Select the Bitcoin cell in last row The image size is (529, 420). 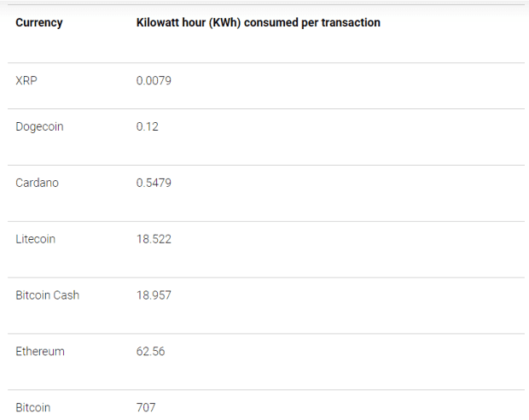coord(33,408)
